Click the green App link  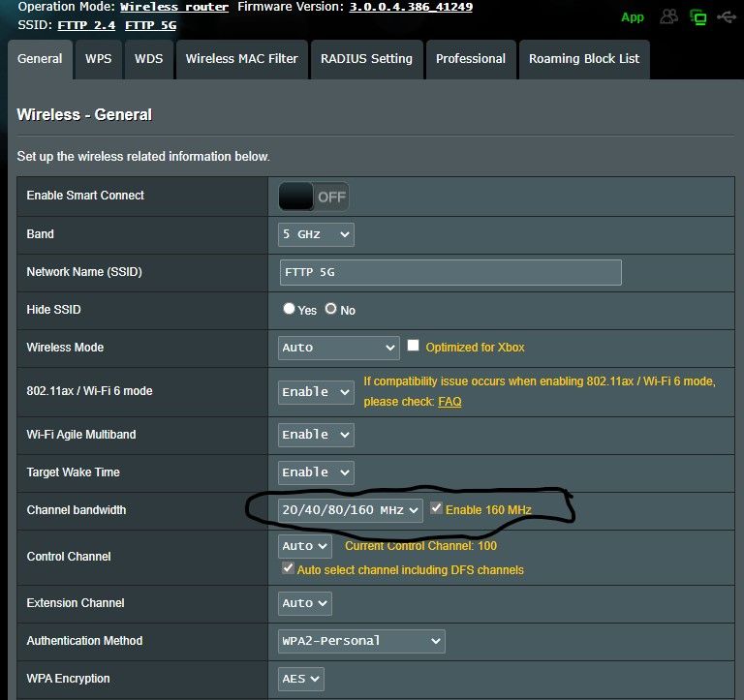click(633, 17)
